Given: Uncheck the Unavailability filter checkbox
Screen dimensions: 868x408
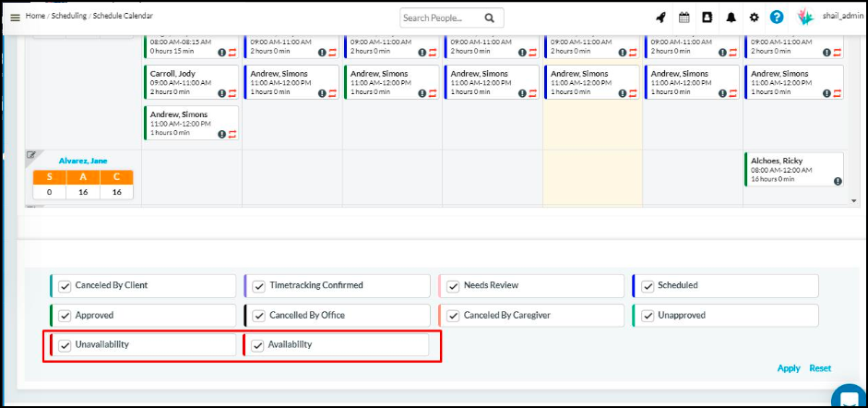Looking at the screenshot, I should [x=65, y=345].
